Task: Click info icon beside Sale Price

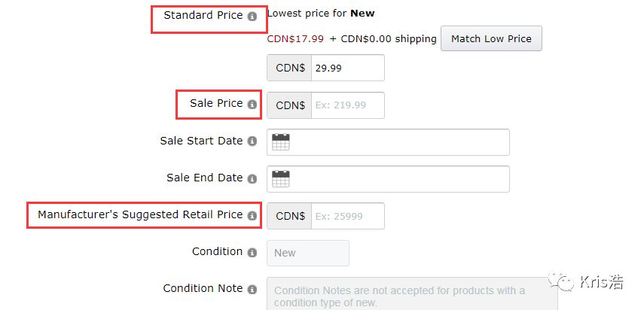Action: [x=252, y=105]
